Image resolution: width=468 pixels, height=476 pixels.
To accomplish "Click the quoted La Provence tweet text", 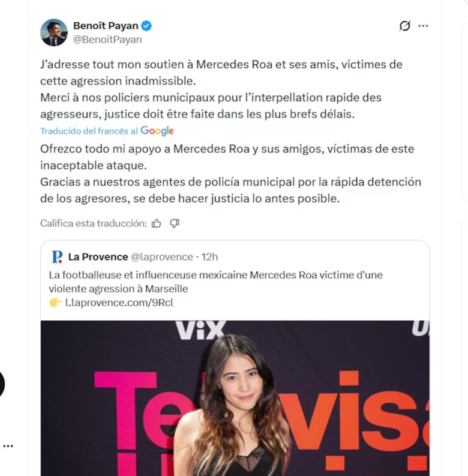I will [215, 282].
